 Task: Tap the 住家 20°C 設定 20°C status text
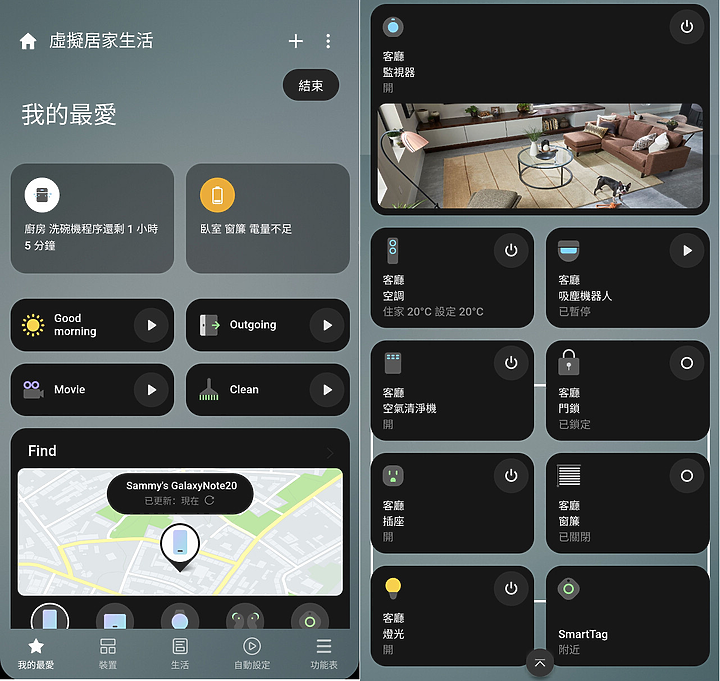point(433,312)
